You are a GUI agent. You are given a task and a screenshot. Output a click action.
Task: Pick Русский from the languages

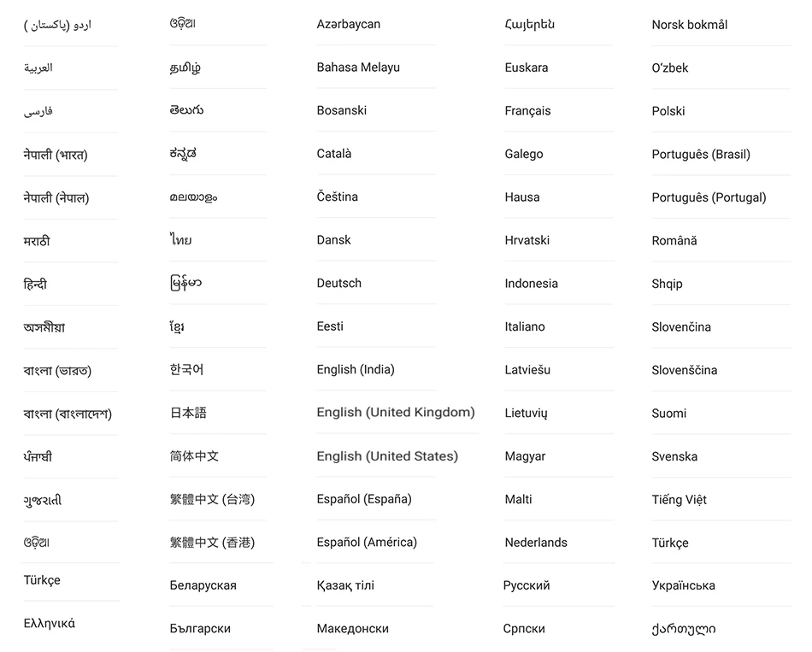click(527, 585)
